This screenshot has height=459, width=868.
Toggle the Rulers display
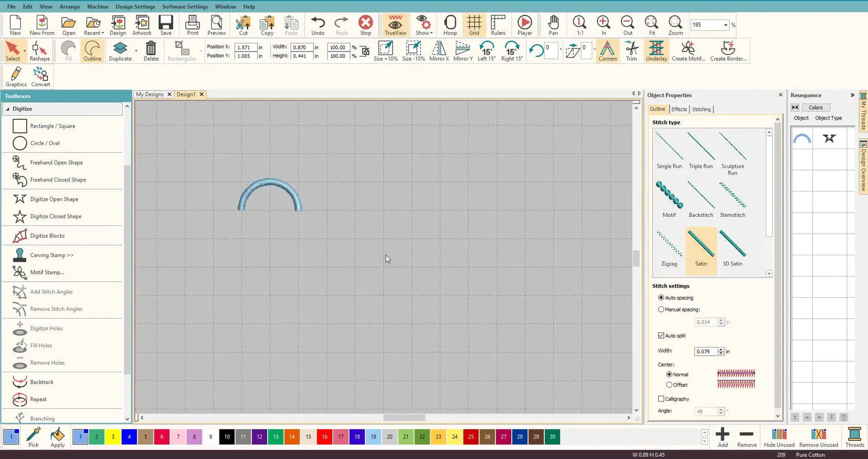(498, 25)
